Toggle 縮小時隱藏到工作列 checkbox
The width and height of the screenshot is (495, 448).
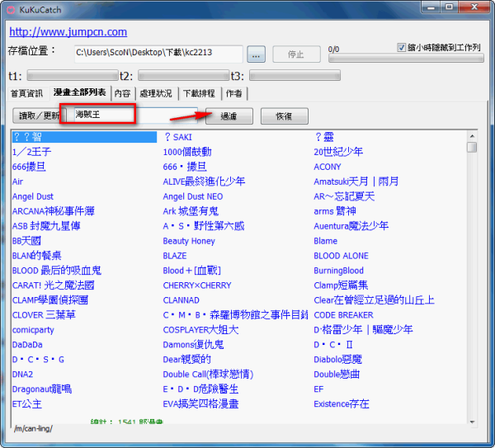click(401, 48)
